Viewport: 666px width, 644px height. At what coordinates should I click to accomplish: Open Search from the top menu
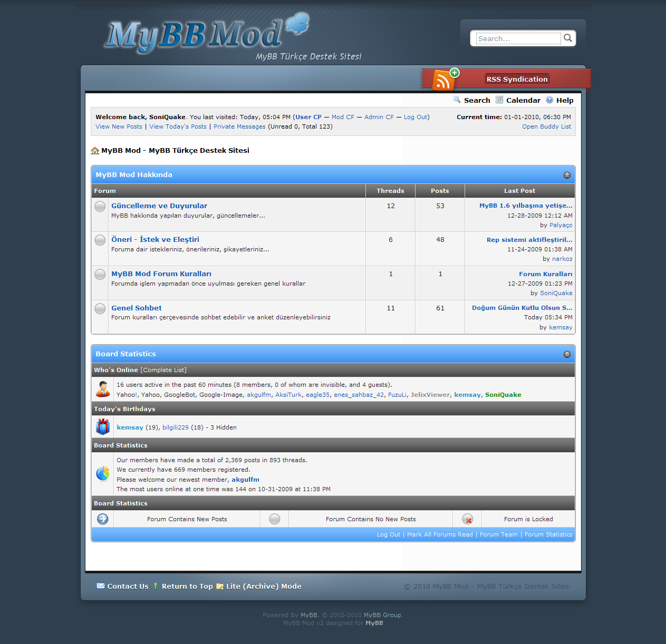[477, 100]
